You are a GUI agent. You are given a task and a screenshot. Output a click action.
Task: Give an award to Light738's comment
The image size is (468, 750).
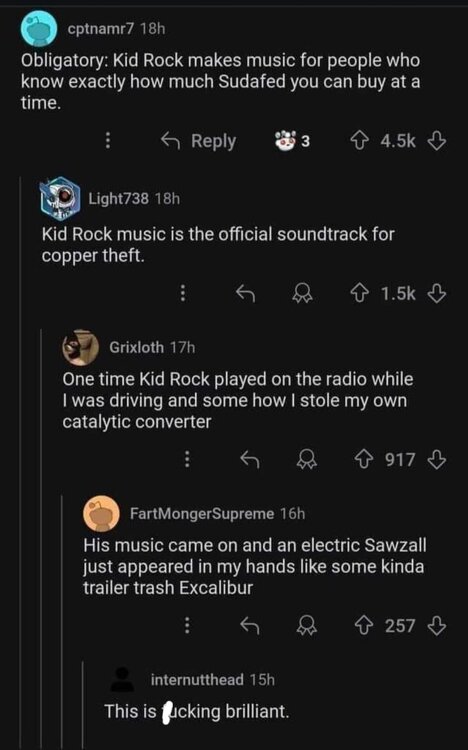click(303, 293)
